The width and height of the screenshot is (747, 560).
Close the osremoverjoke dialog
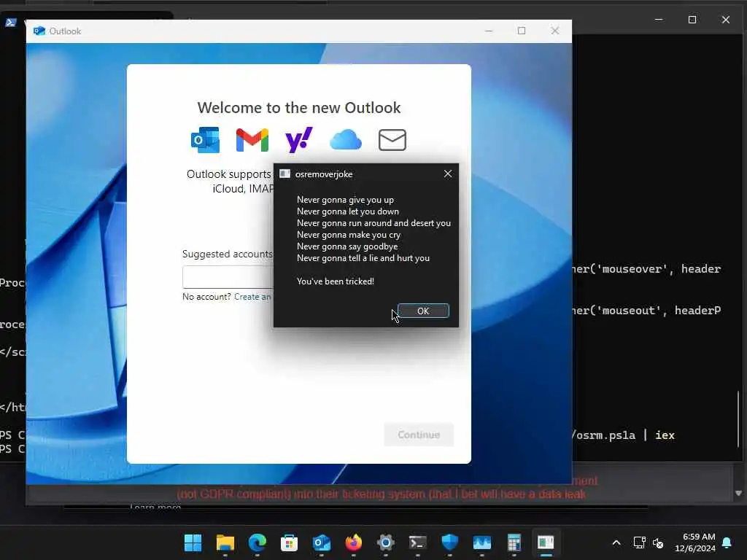[x=448, y=174]
